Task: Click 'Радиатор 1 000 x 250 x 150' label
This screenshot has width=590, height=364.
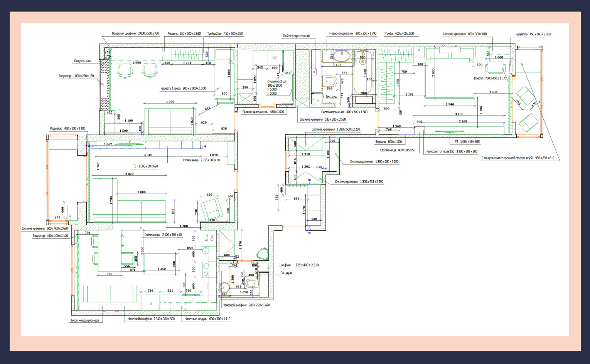Action: (76, 76)
